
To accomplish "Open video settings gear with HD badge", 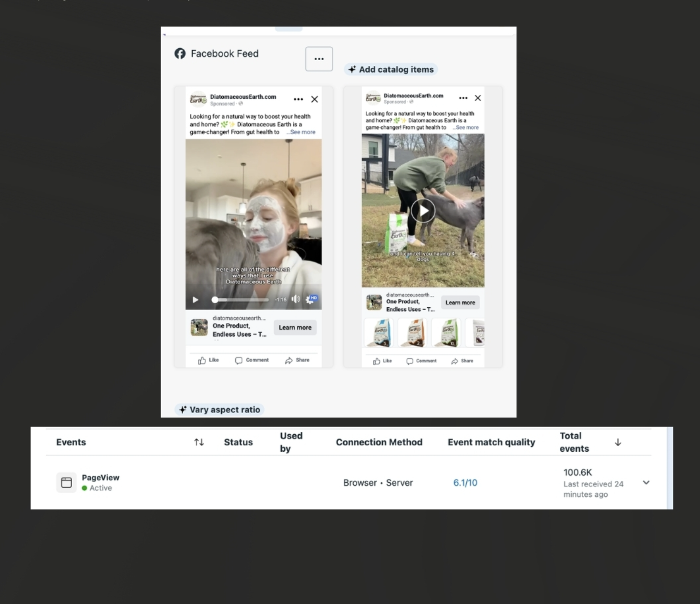I will click(x=311, y=299).
